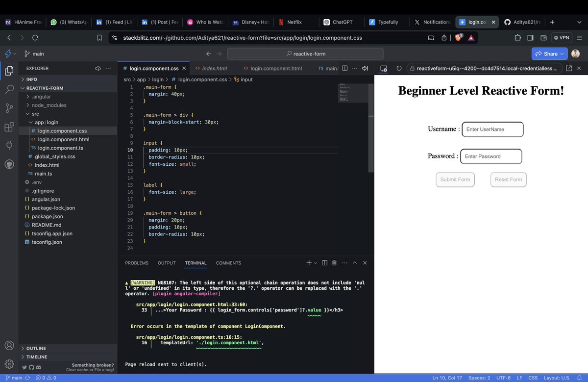Viewport: 588px width, 382px height.
Task: Switch to login.component.html editor tab
Action: click(272, 68)
